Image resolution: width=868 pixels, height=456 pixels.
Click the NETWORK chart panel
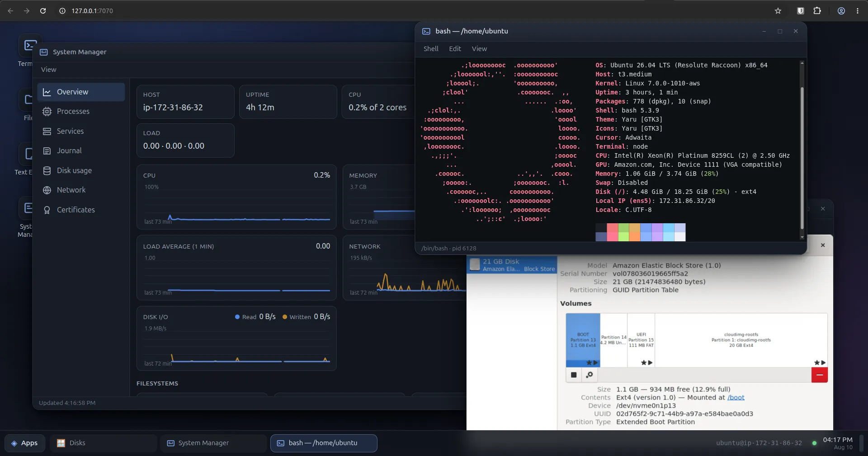405,277
